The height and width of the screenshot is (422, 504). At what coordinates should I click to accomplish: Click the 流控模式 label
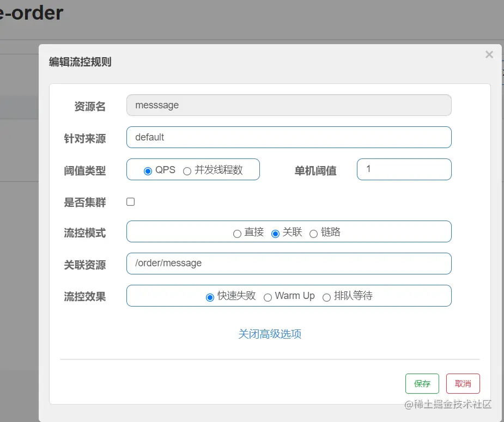coord(85,233)
